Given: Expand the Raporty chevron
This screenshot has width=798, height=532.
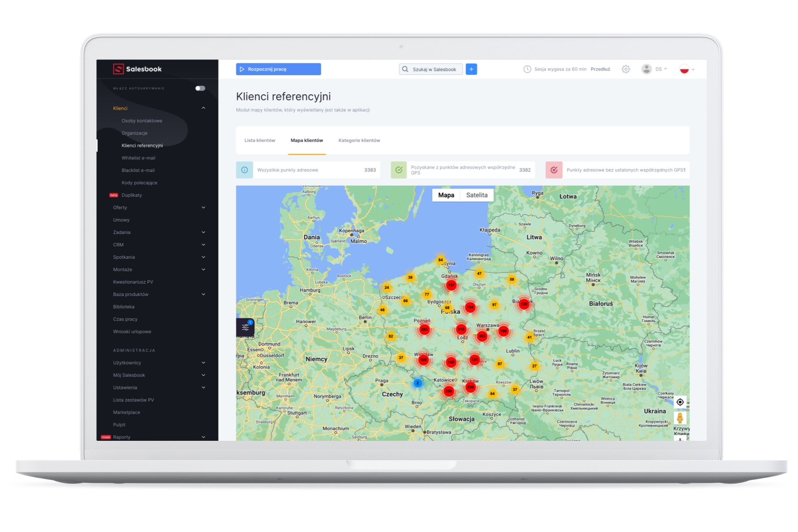Looking at the screenshot, I should pyautogui.click(x=203, y=437).
